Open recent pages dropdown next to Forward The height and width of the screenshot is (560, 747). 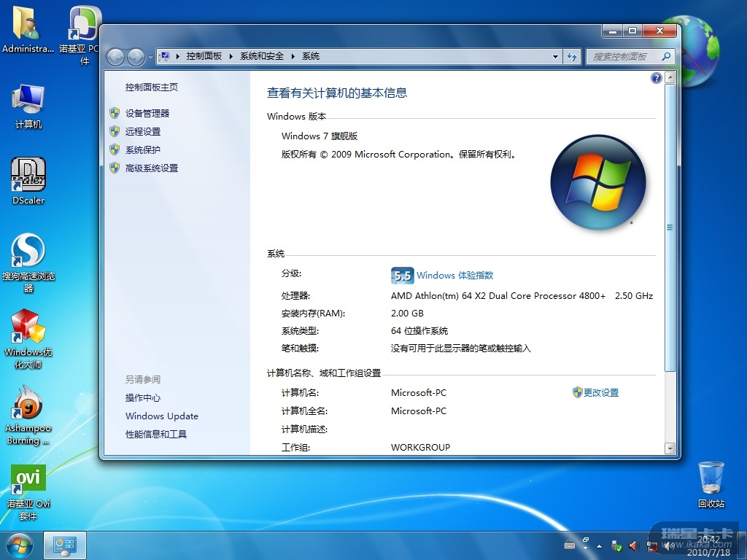pos(150,57)
